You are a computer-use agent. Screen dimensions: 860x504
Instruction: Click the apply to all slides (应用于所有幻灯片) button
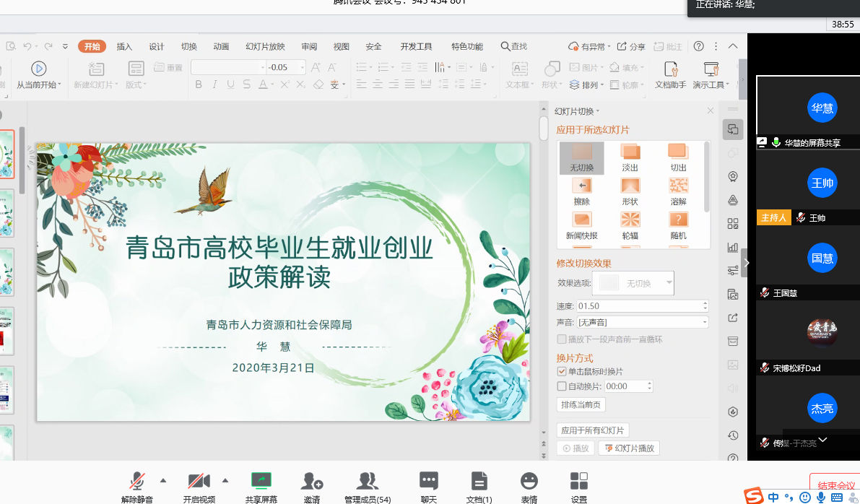pyautogui.click(x=592, y=430)
